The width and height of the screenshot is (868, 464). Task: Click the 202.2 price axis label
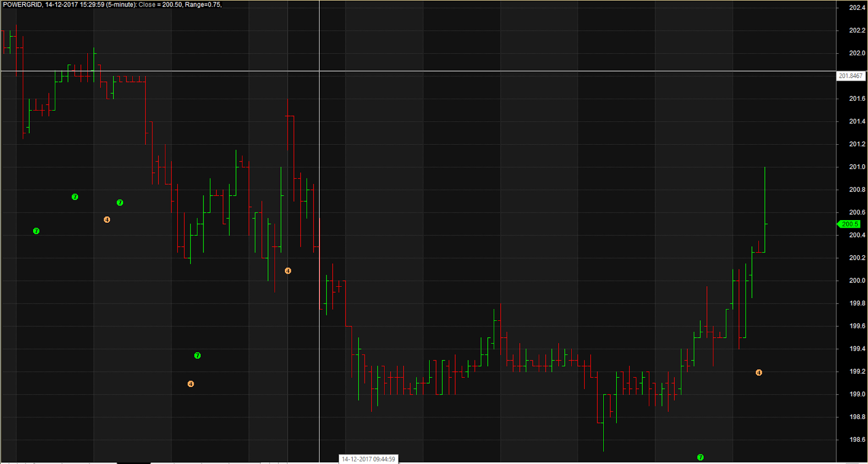(857, 30)
